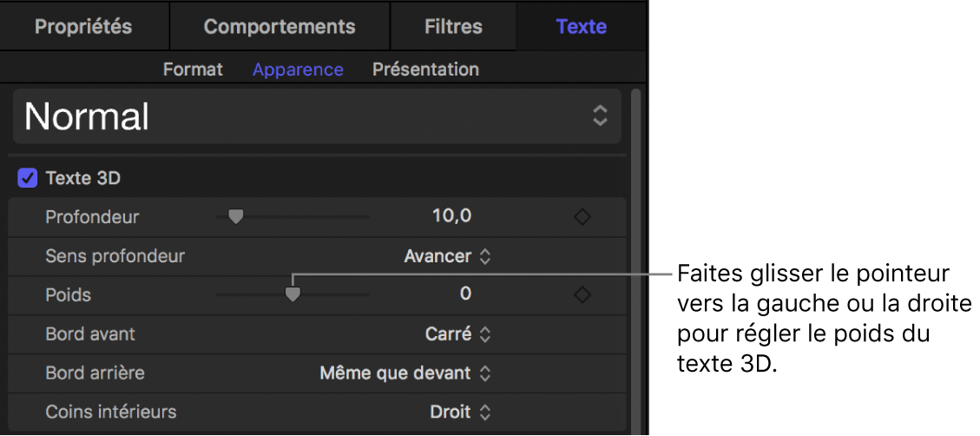
Task: Click the Profondeur keyframe diamond icon
Action: pyautogui.click(x=582, y=217)
